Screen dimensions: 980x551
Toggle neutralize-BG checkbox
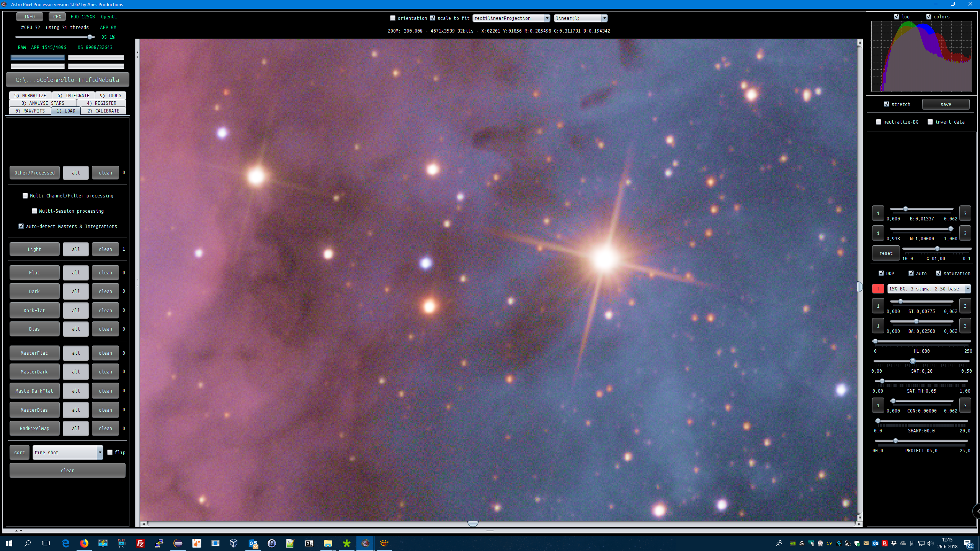[879, 122]
